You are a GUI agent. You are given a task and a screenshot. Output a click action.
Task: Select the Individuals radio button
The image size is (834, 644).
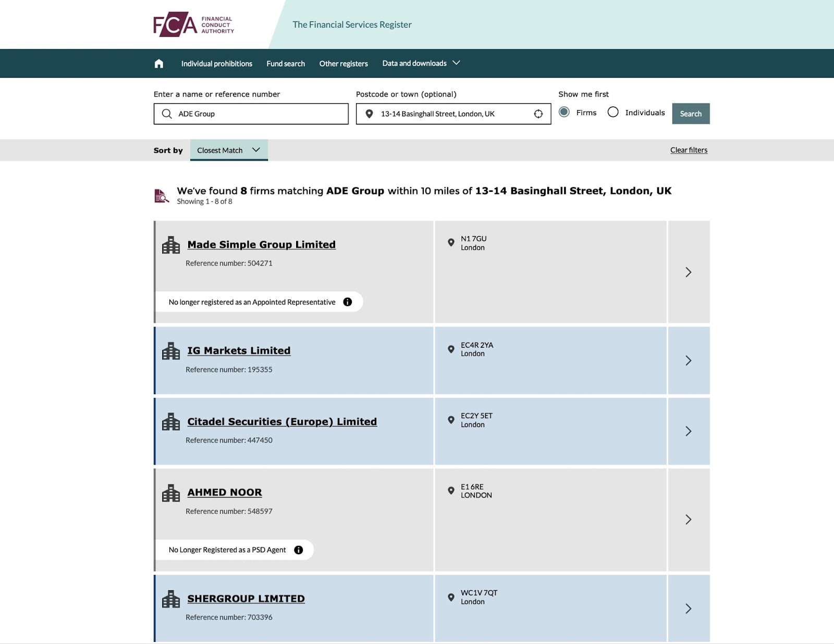(x=613, y=112)
